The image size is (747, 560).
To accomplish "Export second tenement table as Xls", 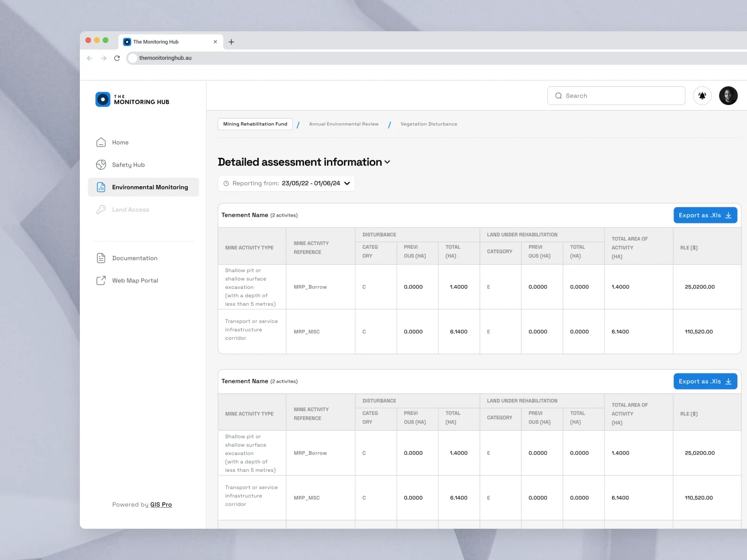I will [x=705, y=381].
